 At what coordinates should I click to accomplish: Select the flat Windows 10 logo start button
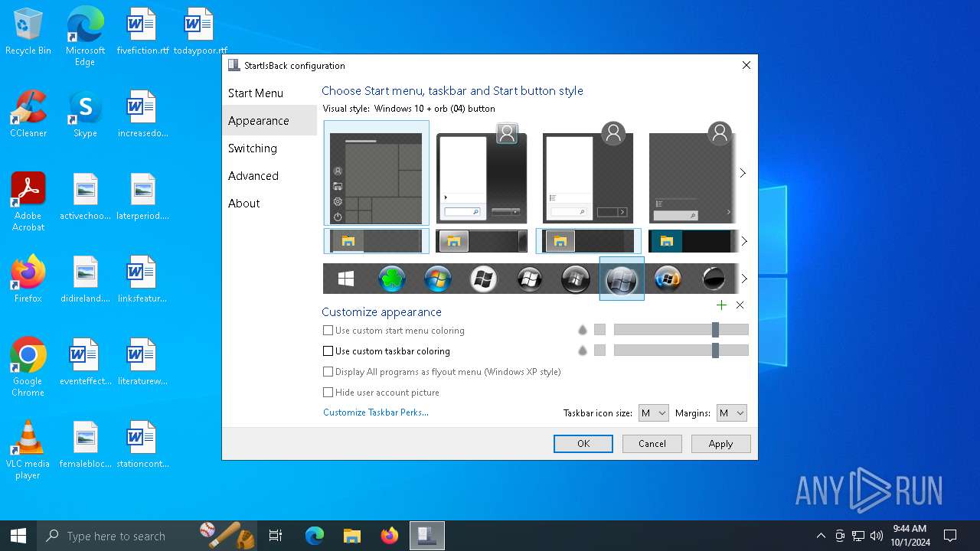click(346, 279)
